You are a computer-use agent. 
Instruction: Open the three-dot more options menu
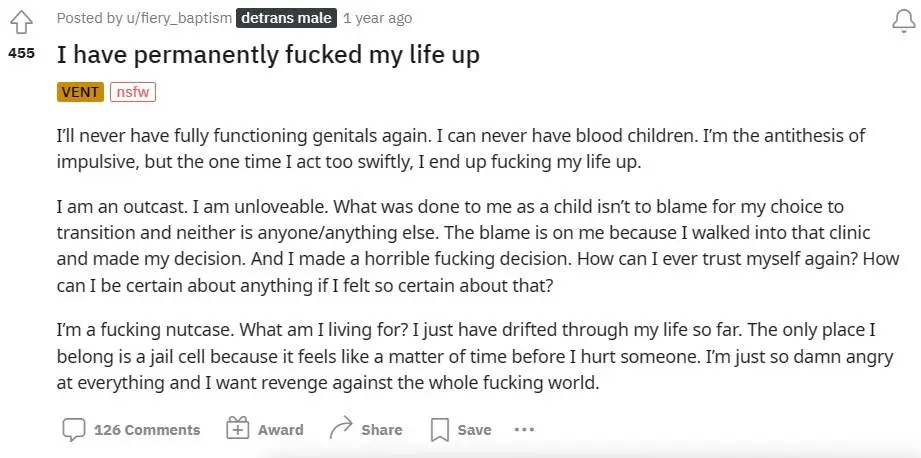[x=524, y=429]
